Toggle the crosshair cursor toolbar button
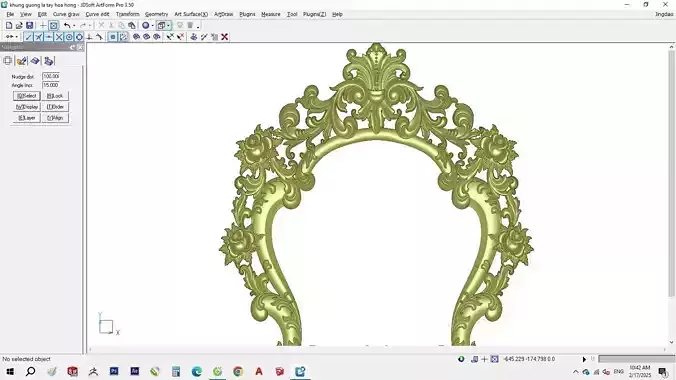The image size is (676, 380). pyautogui.click(x=43, y=25)
